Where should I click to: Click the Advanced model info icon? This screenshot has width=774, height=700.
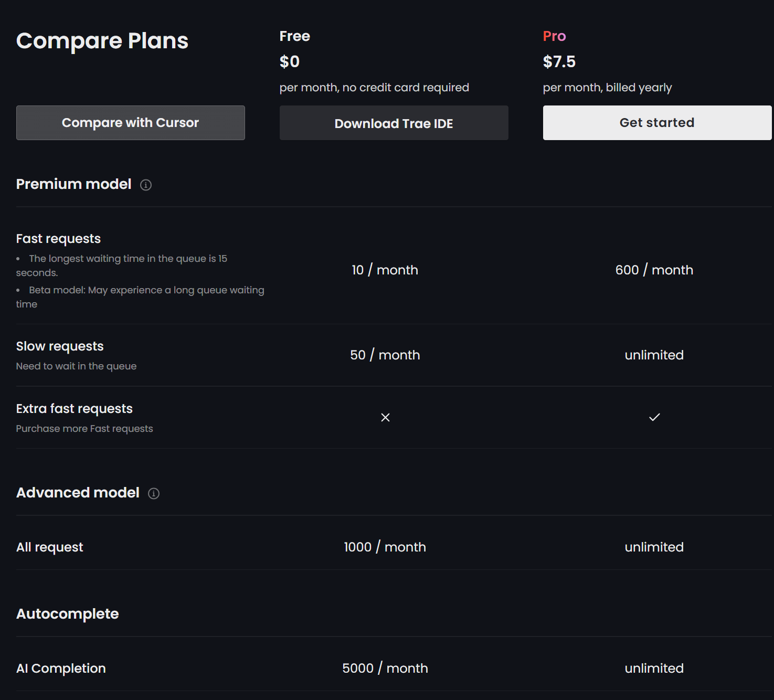click(x=154, y=493)
